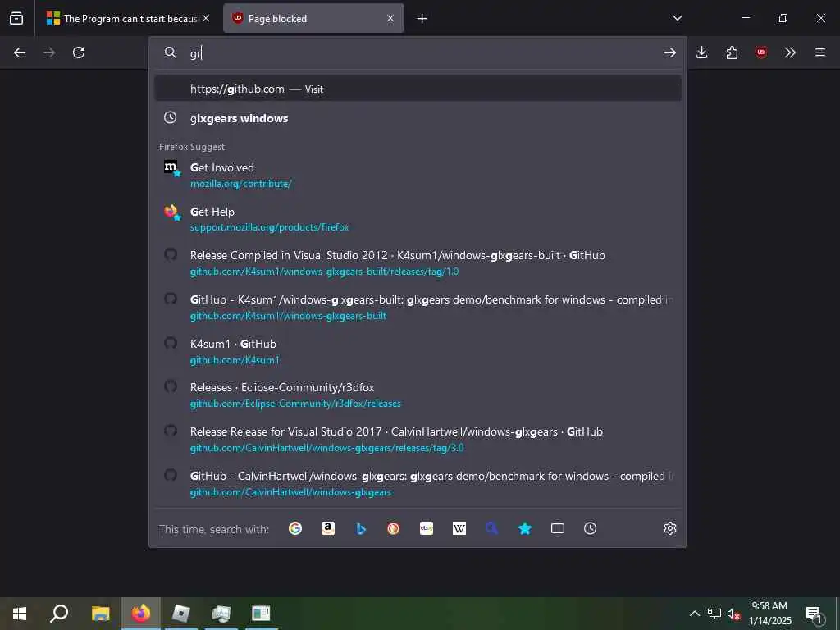
Task: Open K4sum1/windows-glxgears-built repository suggestion
Action: 418,307
